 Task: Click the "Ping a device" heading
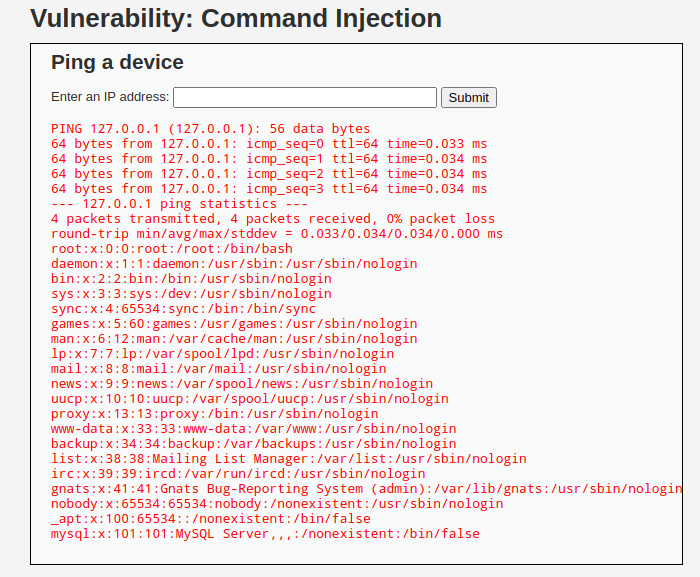pos(117,62)
